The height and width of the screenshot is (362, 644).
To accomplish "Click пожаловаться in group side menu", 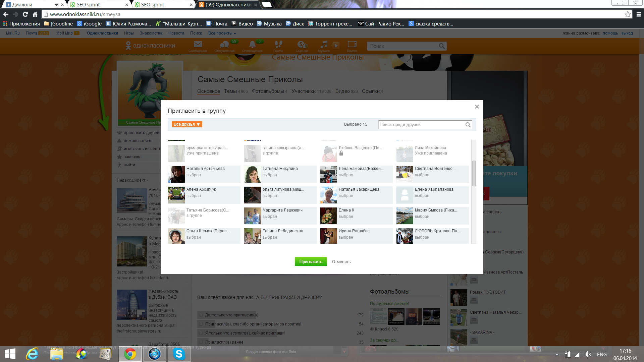I will pyautogui.click(x=137, y=141).
